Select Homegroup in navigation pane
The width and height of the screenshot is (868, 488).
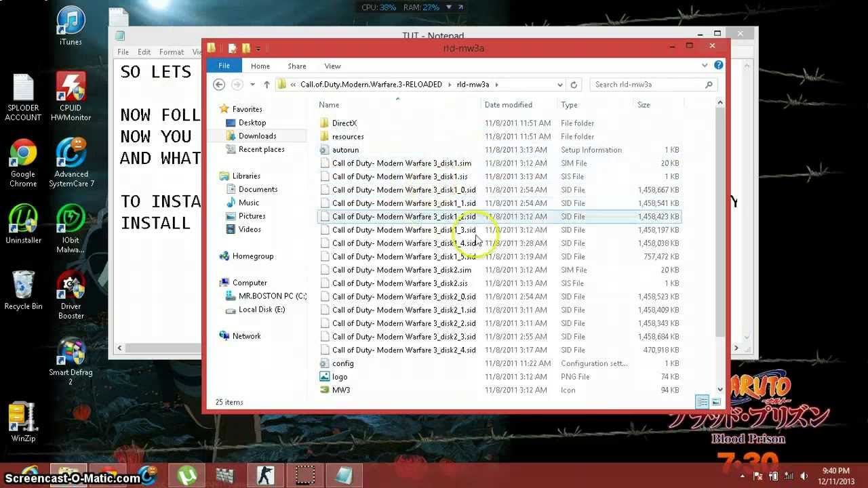click(253, 256)
